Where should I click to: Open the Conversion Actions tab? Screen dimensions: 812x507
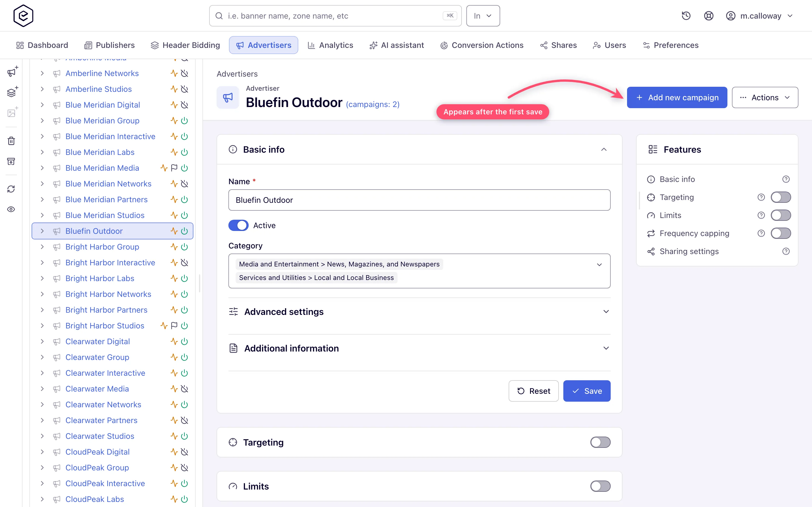coord(482,45)
